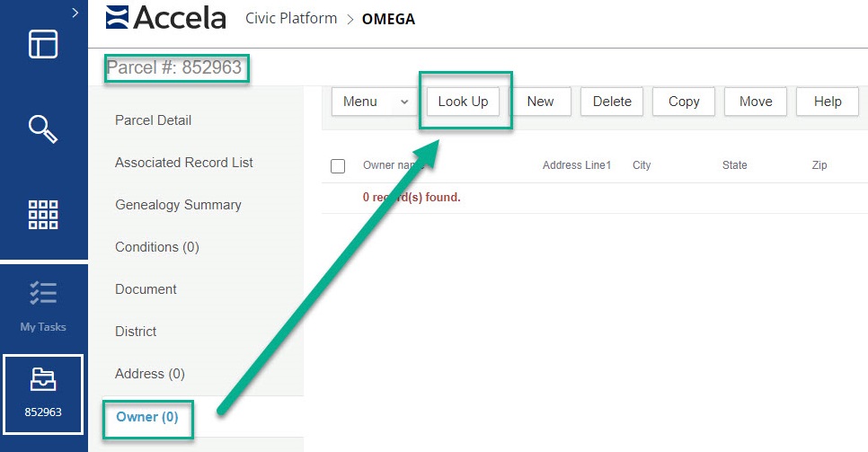Select the Owner (0) tab
Image resolution: width=868 pixels, height=452 pixels.
[146, 417]
